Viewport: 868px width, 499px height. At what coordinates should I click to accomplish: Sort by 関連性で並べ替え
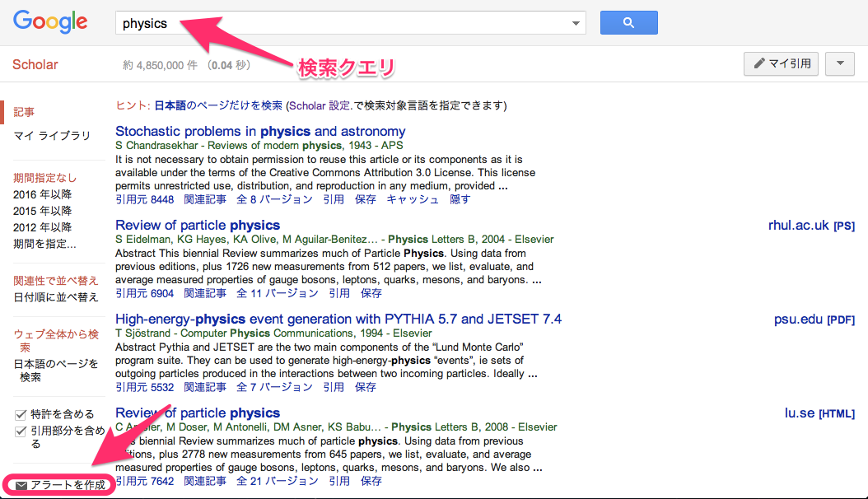56,281
